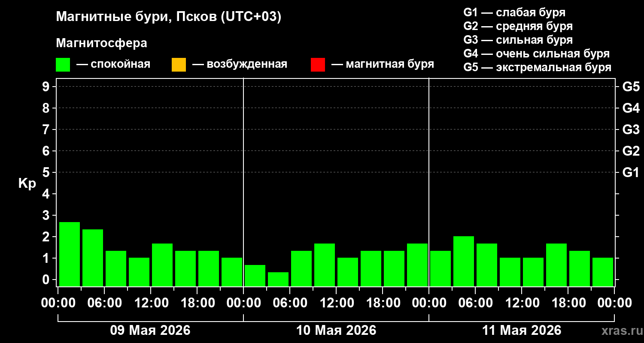This screenshot has height=343, width=644.
Task: Click the red magnetic storm legend swatch
Action: 318,65
